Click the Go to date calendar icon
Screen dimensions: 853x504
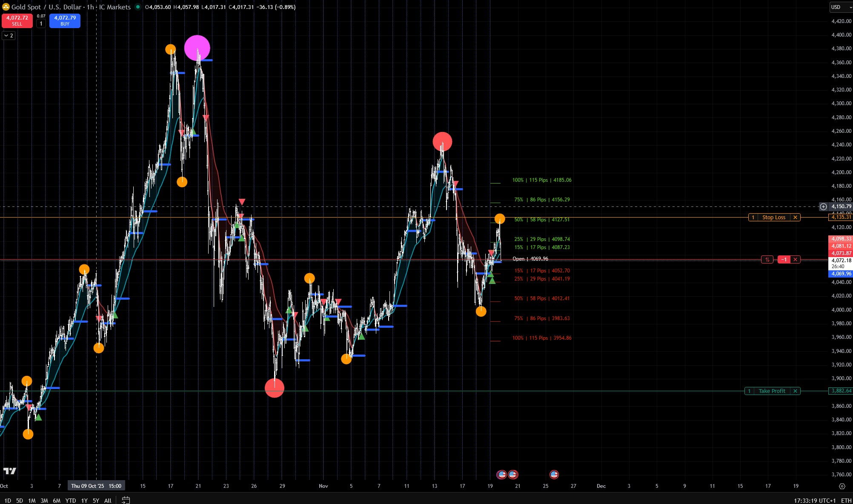tap(126, 500)
